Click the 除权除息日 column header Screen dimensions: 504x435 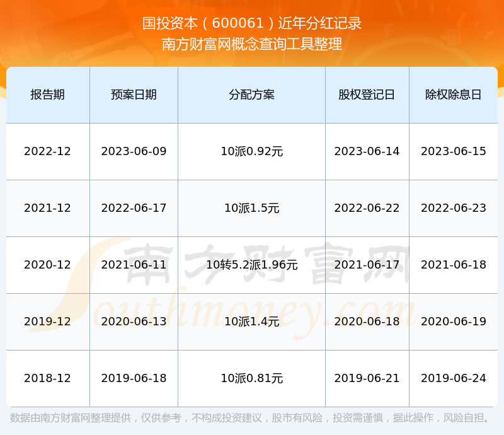453,95
